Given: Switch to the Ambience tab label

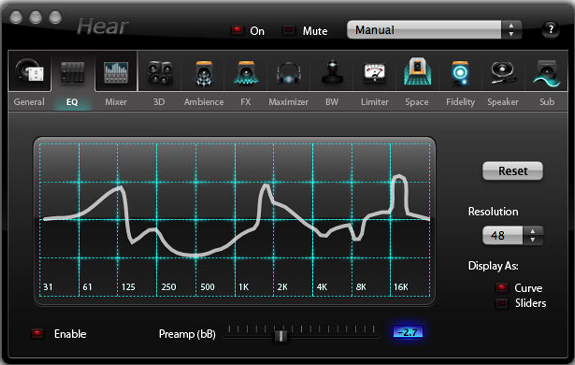Looking at the screenshot, I should coord(204,102).
